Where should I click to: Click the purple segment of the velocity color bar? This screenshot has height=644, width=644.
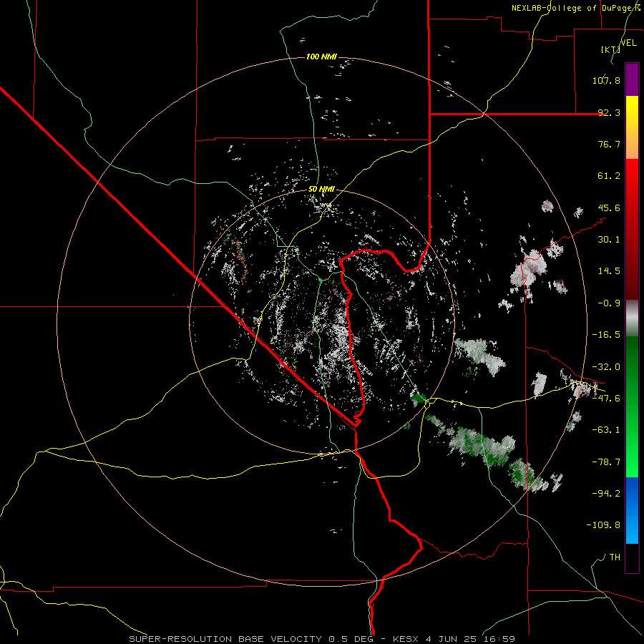[x=632, y=79]
